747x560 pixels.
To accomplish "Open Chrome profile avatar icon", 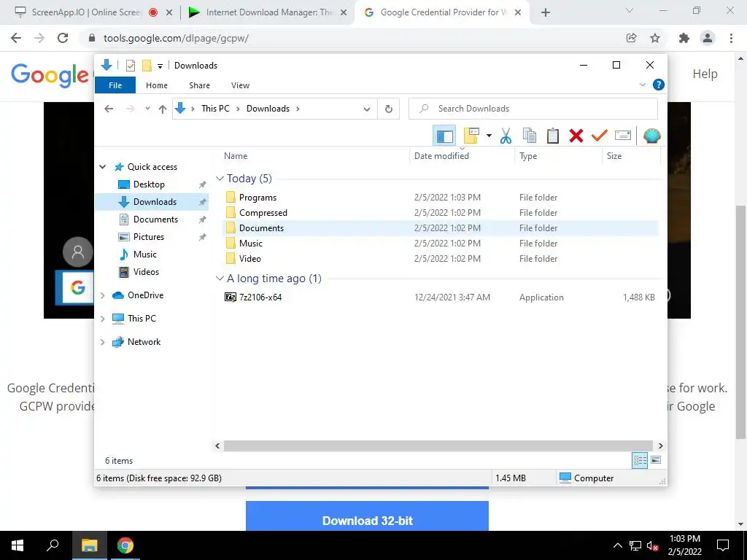I will point(708,38).
